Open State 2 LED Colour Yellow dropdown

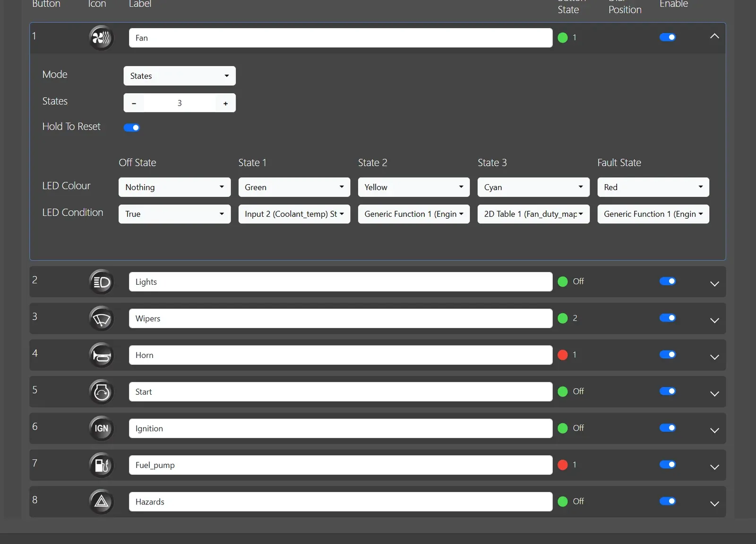coord(414,187)
